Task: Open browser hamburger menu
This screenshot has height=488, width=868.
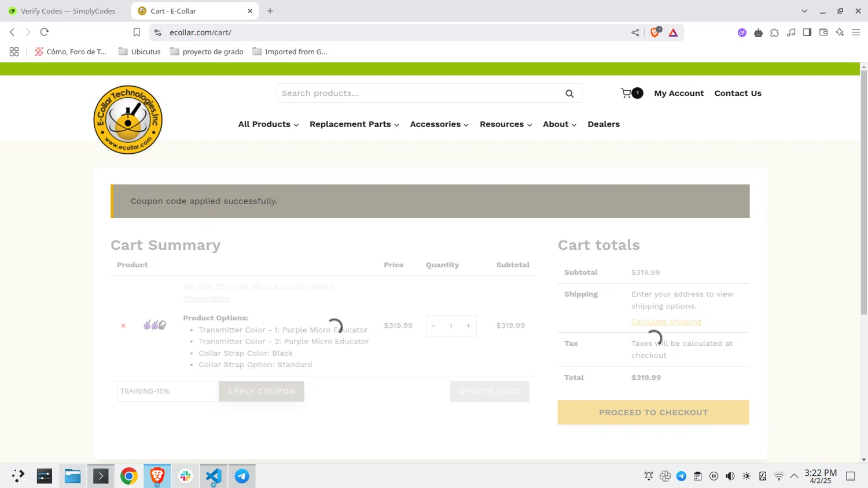Action: tap(856, 32)
